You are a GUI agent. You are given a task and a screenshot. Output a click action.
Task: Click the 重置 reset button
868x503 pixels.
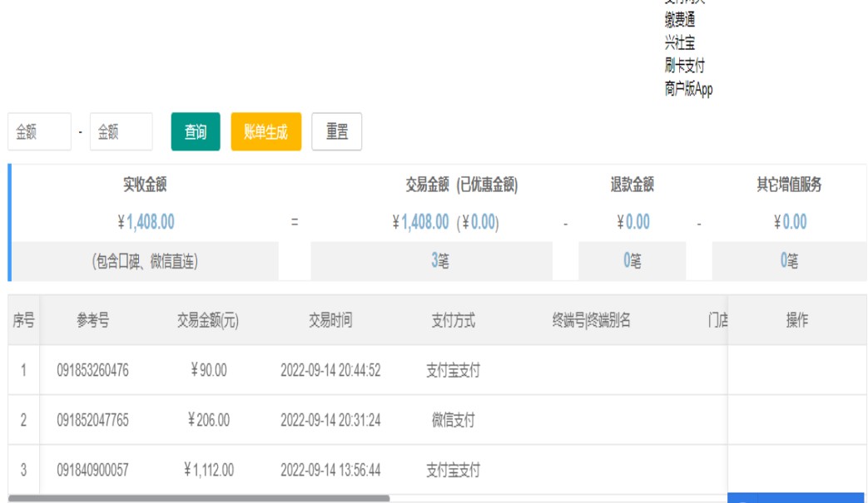[337, 132]
